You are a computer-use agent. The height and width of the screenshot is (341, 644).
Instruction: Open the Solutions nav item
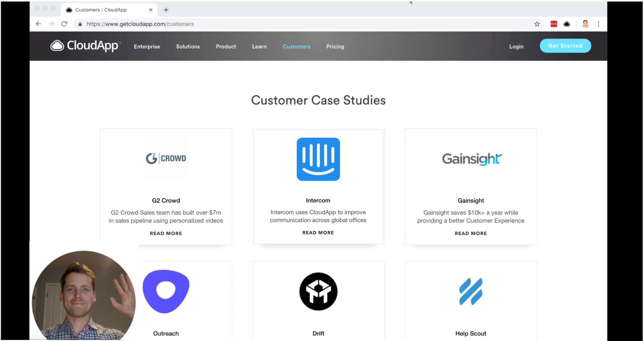coord(188,46)
